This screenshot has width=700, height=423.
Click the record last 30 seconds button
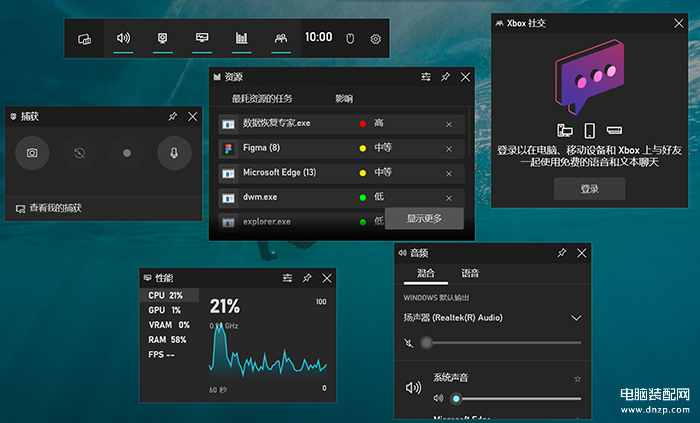(x=79, y=153)
